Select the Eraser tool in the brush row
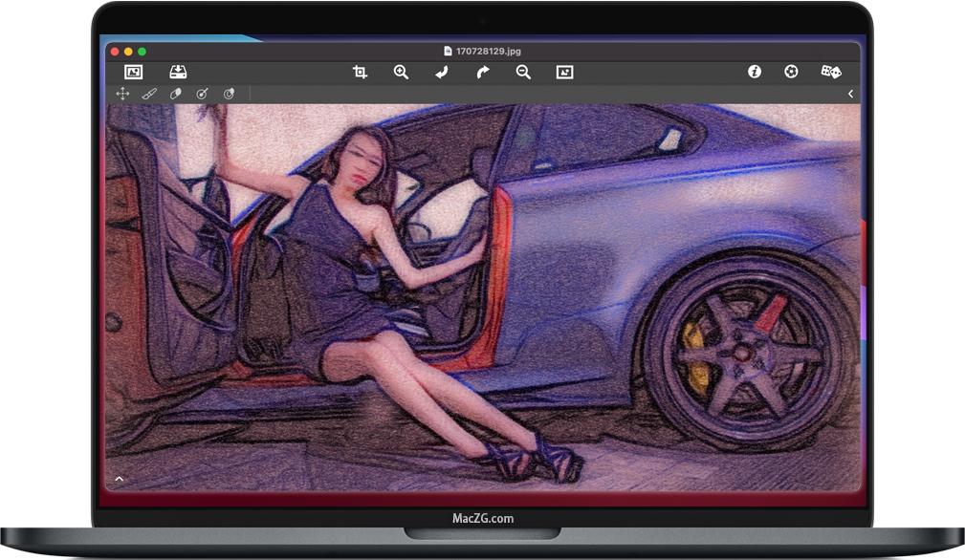This screenshot has width=965, height=560. pos(175,93)
